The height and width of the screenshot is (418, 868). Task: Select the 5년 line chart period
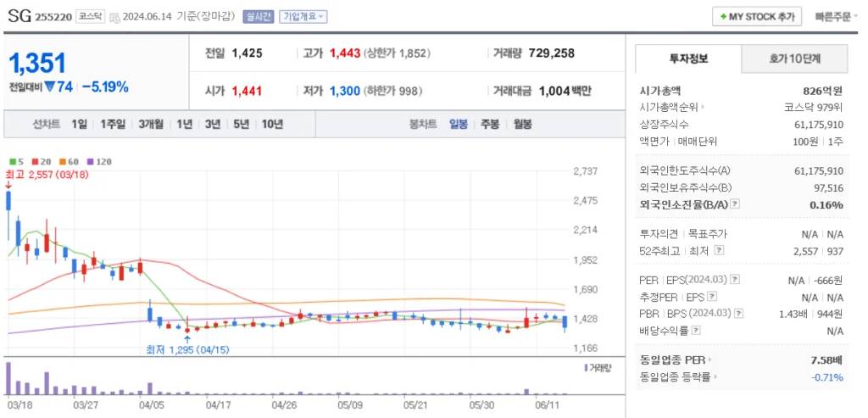(242, 124)
